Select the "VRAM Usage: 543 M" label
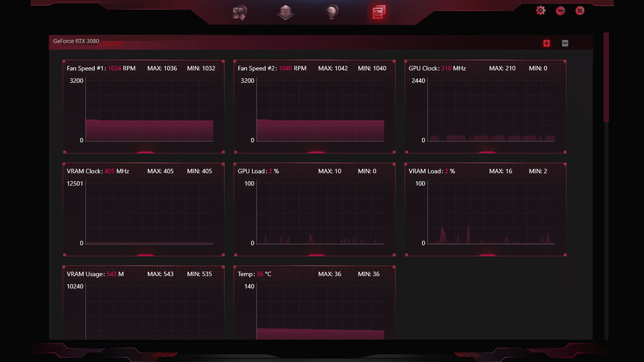The image size is (644, 362). tap(96, 275)
